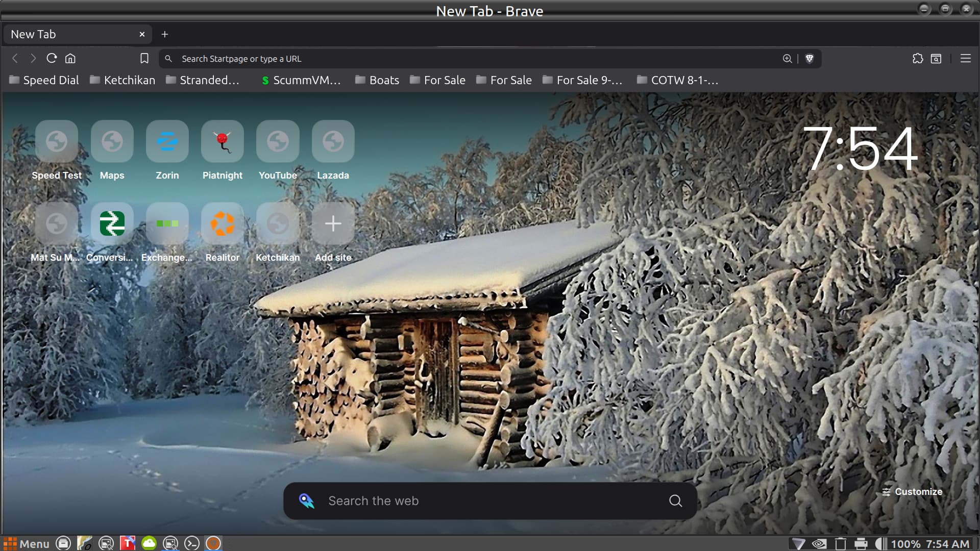The height and width of the screenshot is (551, 980).
Task: Expand the COTW 8-1 bookmarks folder
Action: 678,80
